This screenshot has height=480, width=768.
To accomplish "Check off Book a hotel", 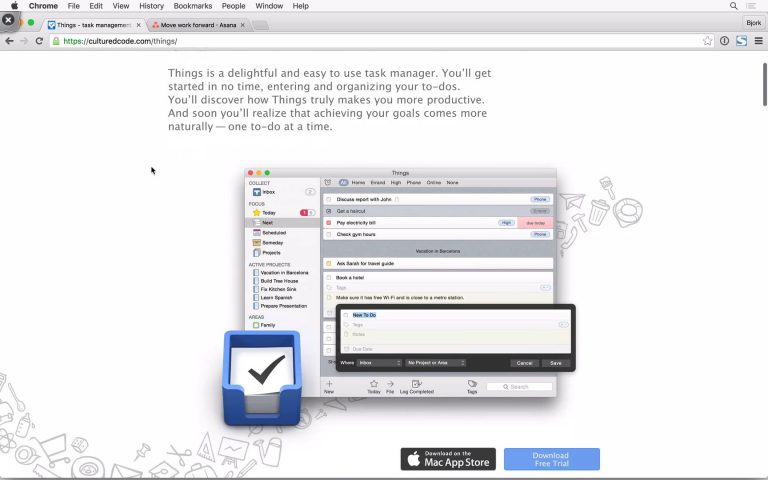I will pos(329,278).
